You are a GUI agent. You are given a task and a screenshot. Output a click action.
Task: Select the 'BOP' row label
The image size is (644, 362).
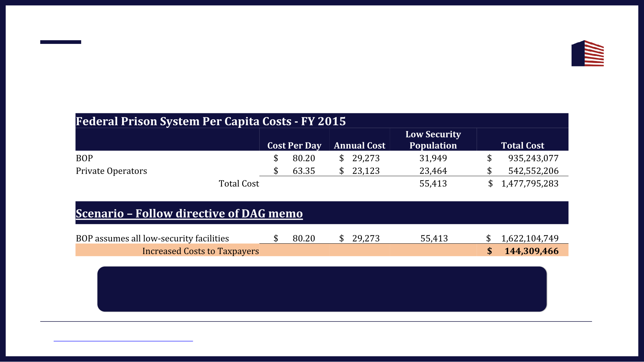[84, 158]
